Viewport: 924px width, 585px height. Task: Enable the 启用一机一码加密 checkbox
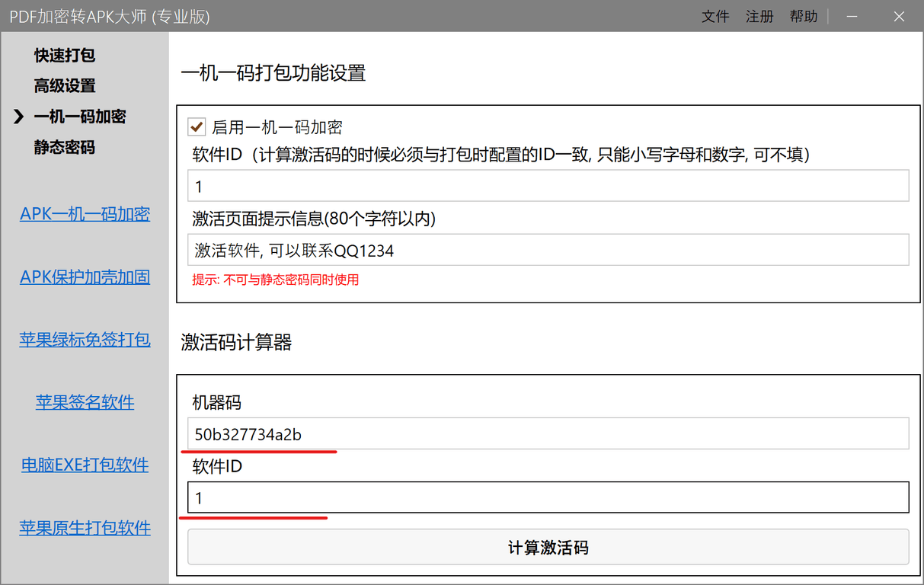click(x=196, y=127)
